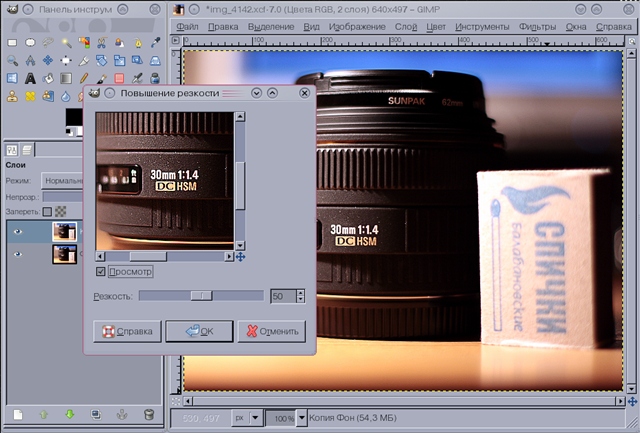Open the Фильтры menu
The height and width of the screenshot is (433, 640).
(x=537, y=27)
